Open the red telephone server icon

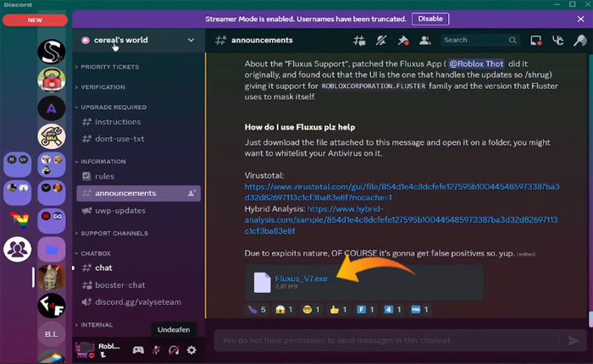pos(52,80)
